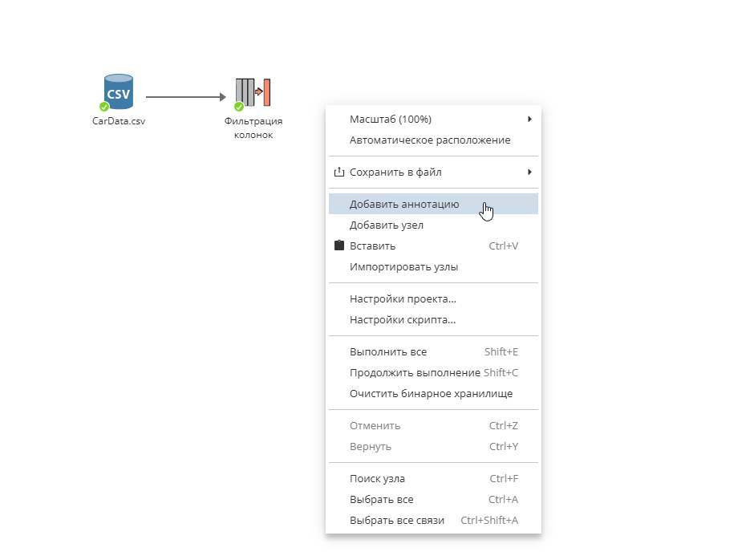Choose Очистить бинарное хранилище
This screenshot has width=750, height=560.
(x=431, y=394)
